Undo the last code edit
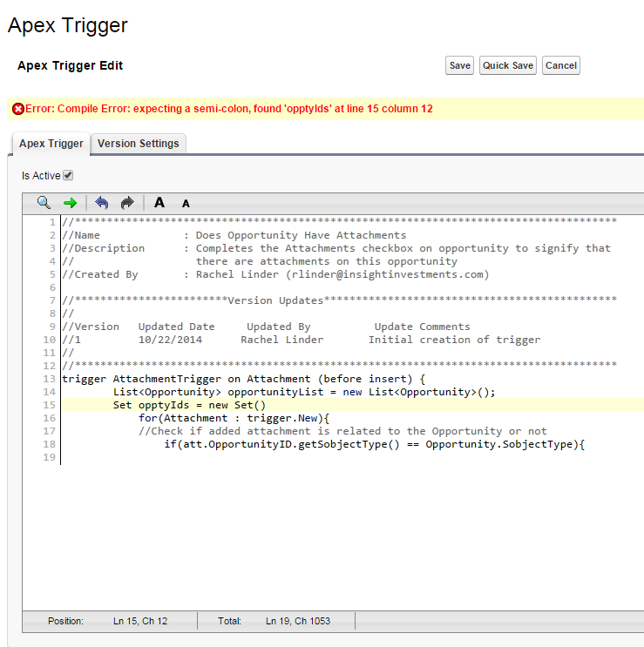This screenshot has width=644, height=647. point(102,203)
